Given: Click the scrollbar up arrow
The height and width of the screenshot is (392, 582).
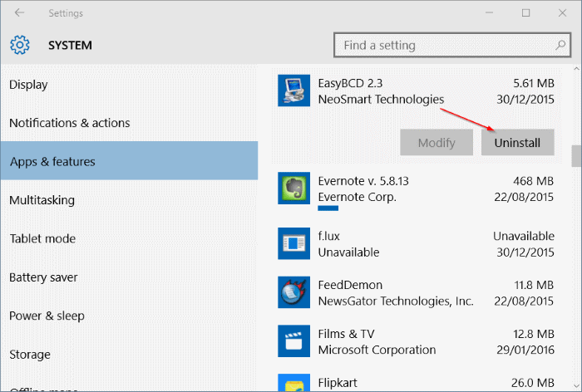Looking at the screenshot, I should pyautogui.click(x=576, y=69).
